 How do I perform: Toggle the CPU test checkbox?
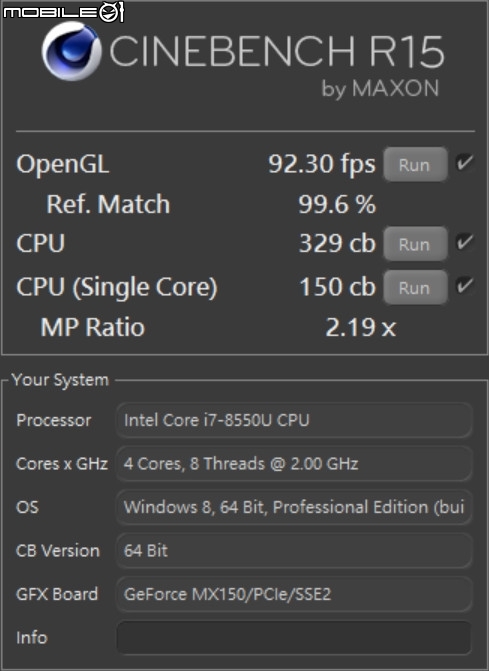(464, 242)
